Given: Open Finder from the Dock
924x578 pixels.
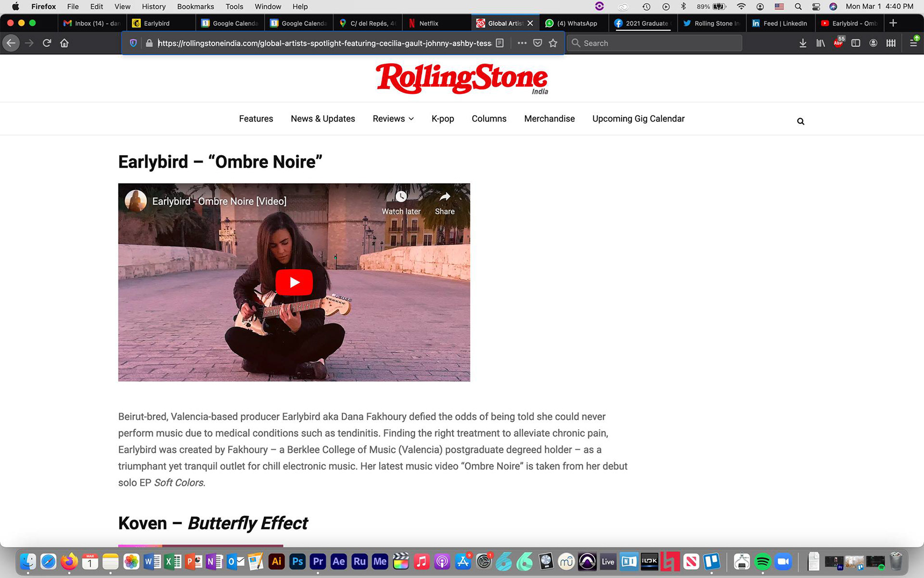Looking at the screenshot, I should pyautogui.click(x=28, y=562).
